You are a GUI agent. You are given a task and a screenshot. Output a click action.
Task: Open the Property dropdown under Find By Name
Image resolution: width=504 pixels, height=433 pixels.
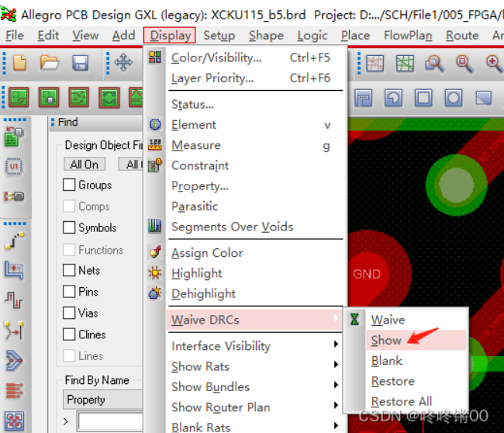(x=103, y=399)
